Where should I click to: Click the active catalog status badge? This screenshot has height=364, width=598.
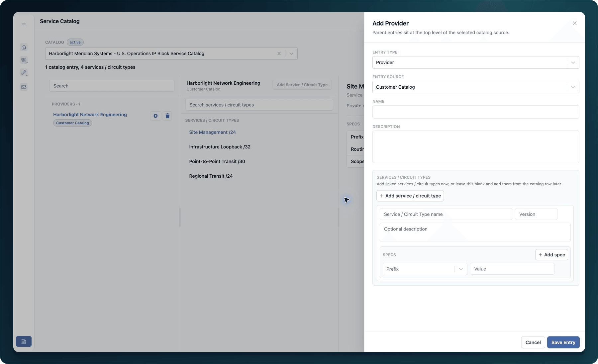(75, 42)
